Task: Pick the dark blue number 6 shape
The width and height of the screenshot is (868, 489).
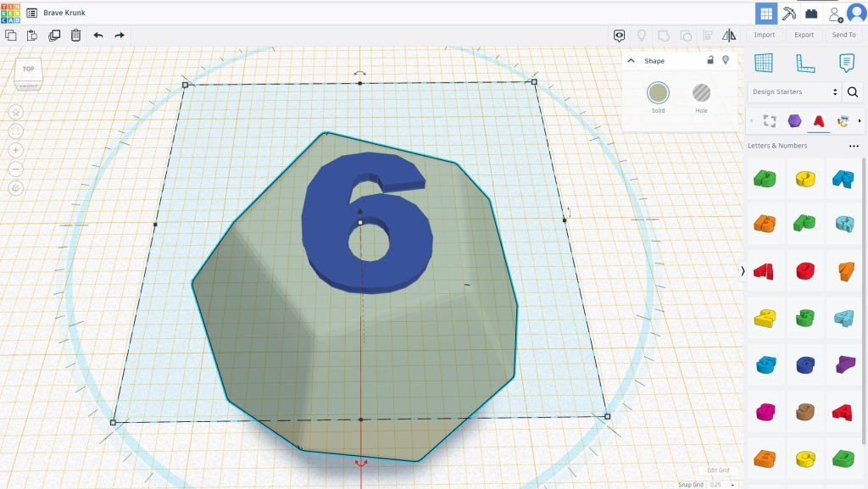Action: tap(805, 365)
